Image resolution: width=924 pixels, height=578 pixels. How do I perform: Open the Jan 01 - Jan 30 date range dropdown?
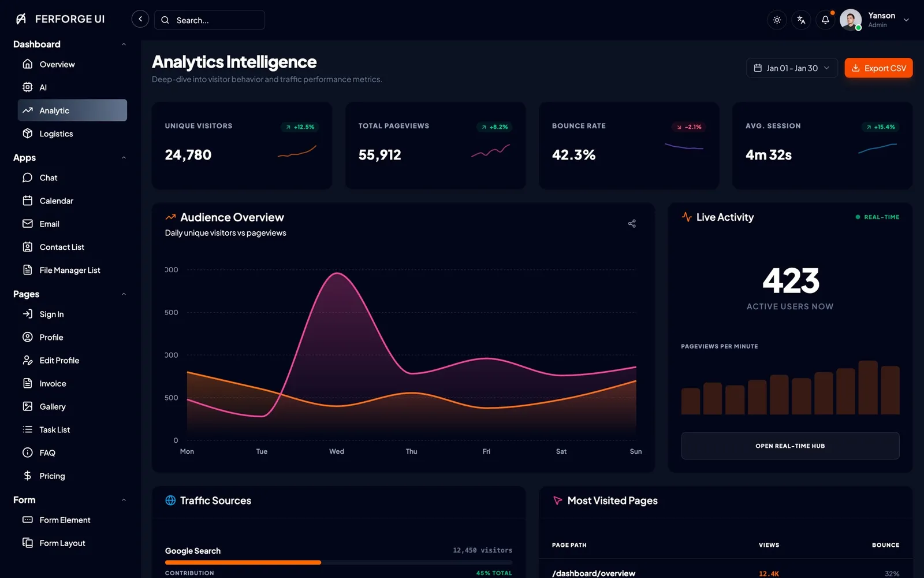(x=792, y=68)
